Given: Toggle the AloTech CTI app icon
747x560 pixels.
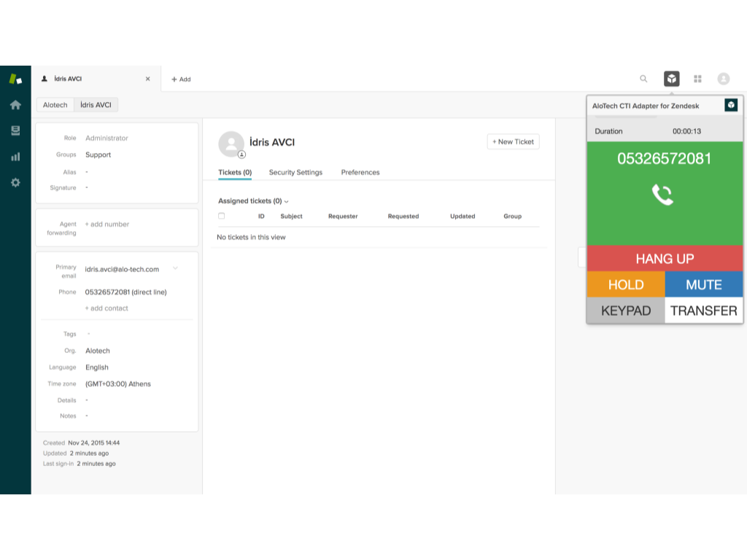Looking at the screenshot, I should click(671, 79).
